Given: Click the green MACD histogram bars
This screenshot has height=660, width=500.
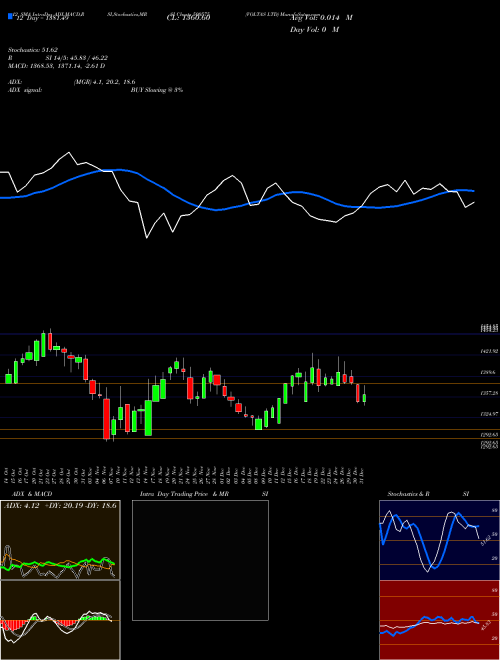Looking at the screenshot, I should point(95,617).
